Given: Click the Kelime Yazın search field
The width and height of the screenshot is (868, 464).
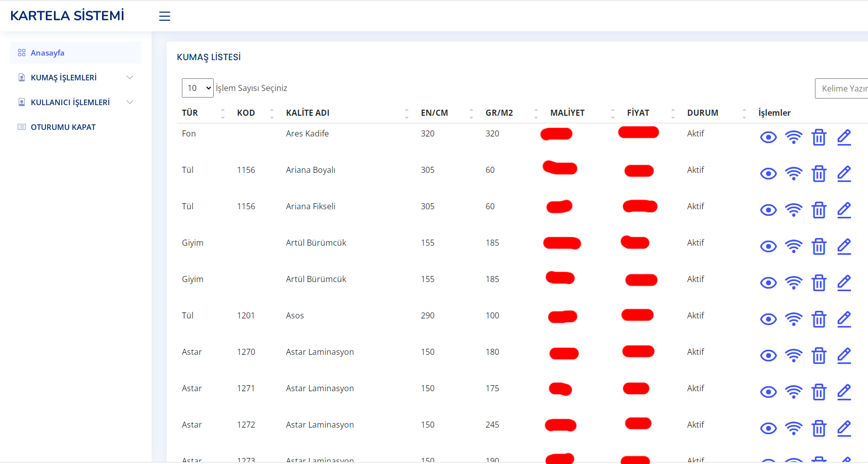Looking at the screenshot, I should tap(841, 88).
